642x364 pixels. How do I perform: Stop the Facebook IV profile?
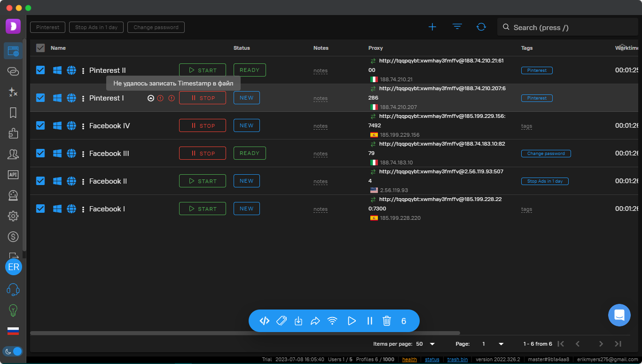click(203, 125)
